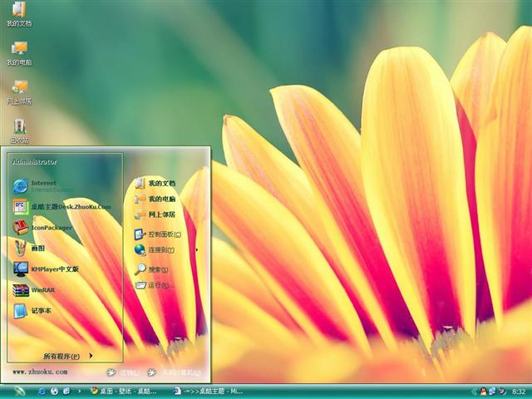Click the tray icon next to the clock

coord(502,392)
